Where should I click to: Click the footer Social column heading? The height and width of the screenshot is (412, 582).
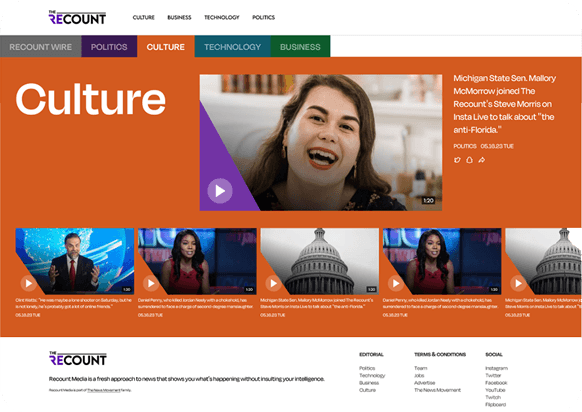494,354
